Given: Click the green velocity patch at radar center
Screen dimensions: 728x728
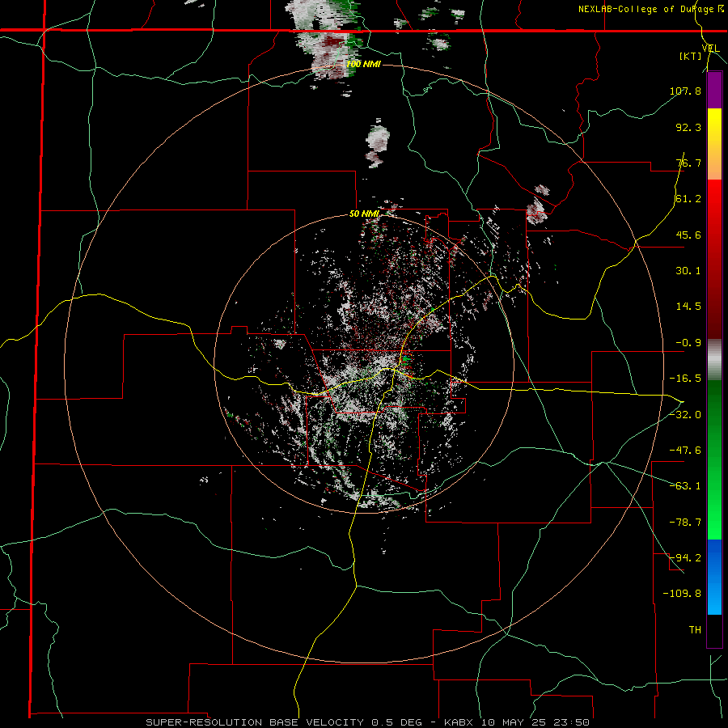Looking at the screenshot, I should click(x=406, y=359).
